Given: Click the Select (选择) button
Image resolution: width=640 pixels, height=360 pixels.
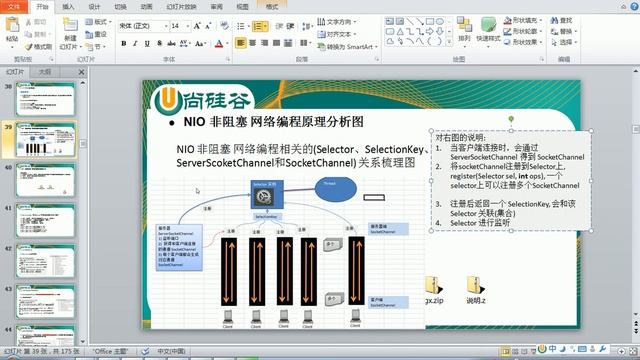Looking at the screenshot, I should [x=563, y=42].
